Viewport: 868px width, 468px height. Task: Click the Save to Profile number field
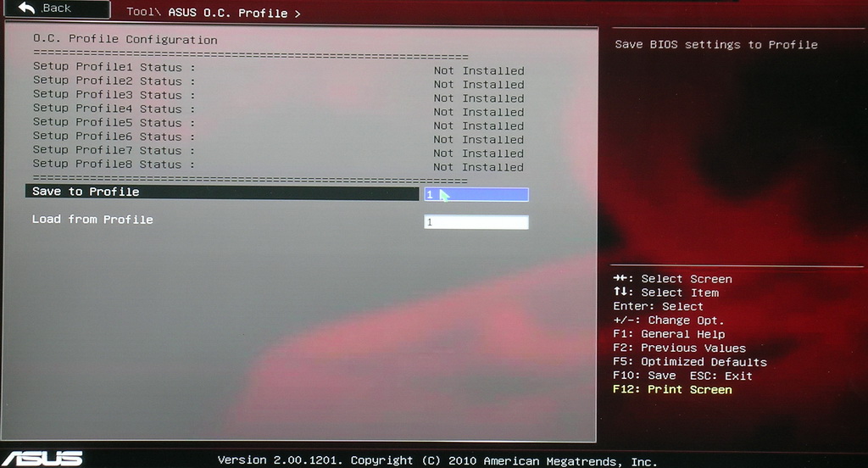(476, 194)
